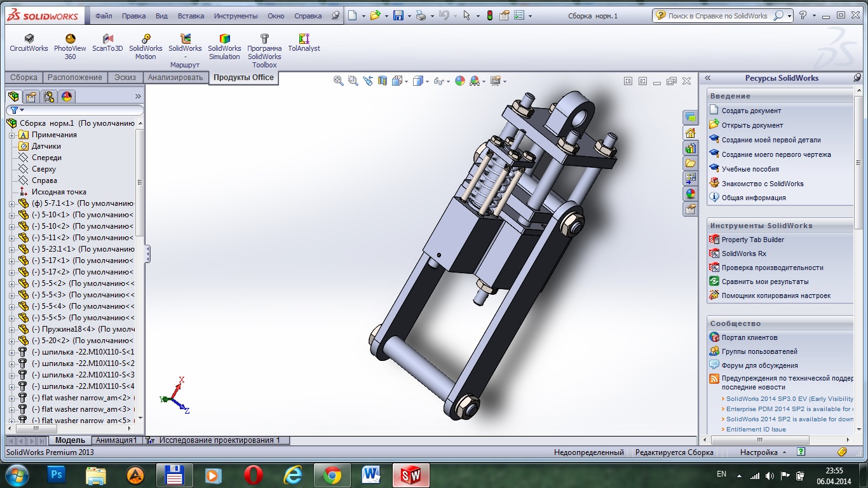The image size is (868, 488).
Task: Switch to the Анализировать tab
Action: (x=175, y=78)
